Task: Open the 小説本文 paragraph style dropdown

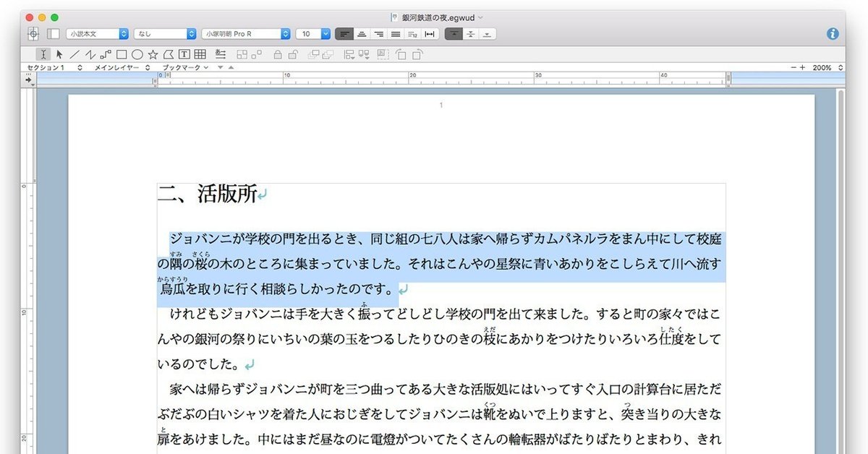Action: (98, 34)
